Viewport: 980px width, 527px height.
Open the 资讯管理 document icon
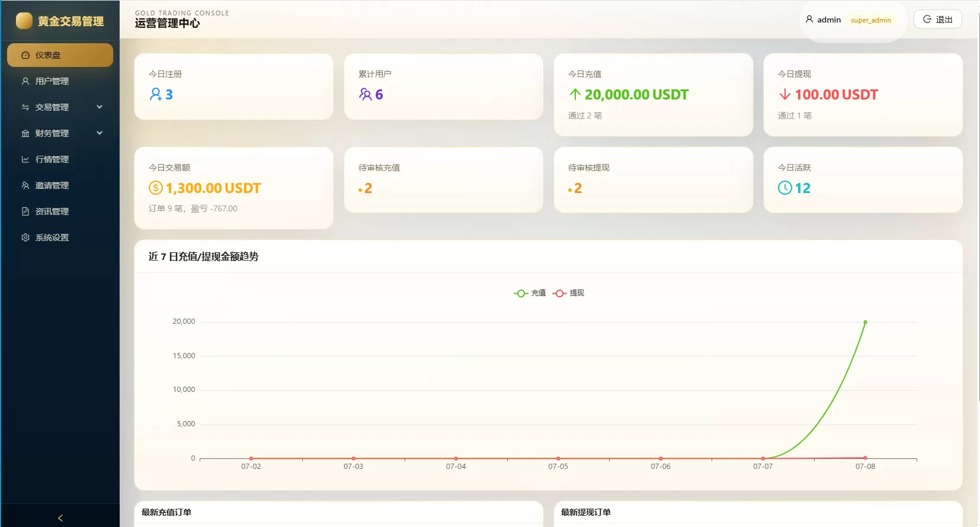point(25,211)
